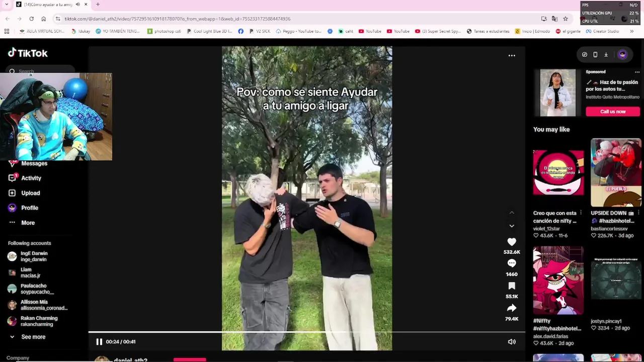Show more bookmarks with the double chevron

[x=632, y=31]
